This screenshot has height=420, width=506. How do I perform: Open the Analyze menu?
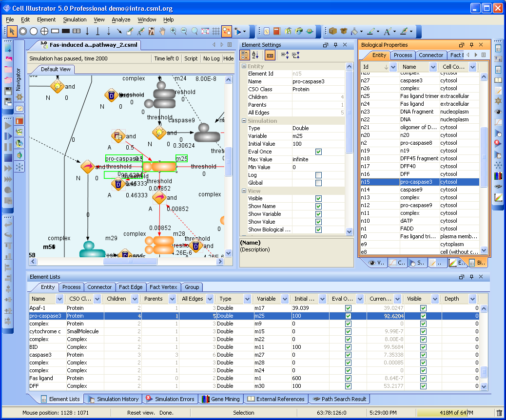[121, 19]
